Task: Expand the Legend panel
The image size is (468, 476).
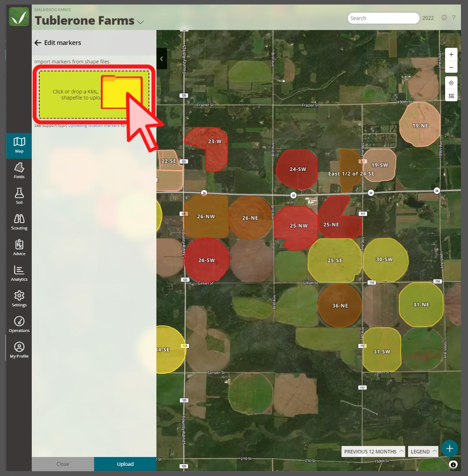Action: pos(423,451)
